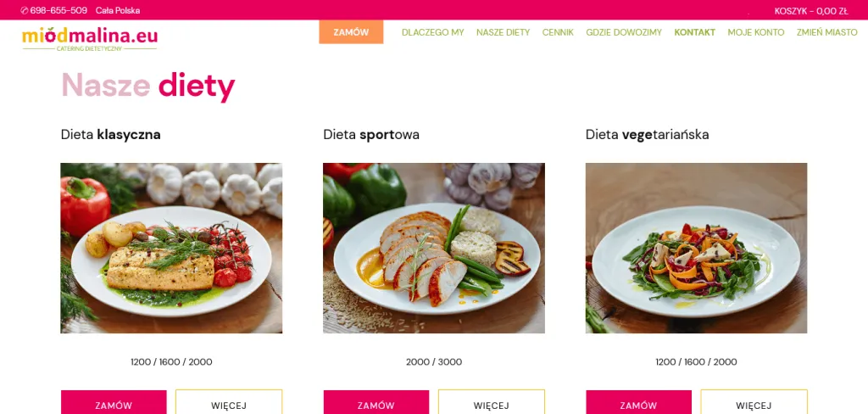Click the Dieta klasyczna salmon photo
Screen dimensions: 868x414
pos(171,248)
